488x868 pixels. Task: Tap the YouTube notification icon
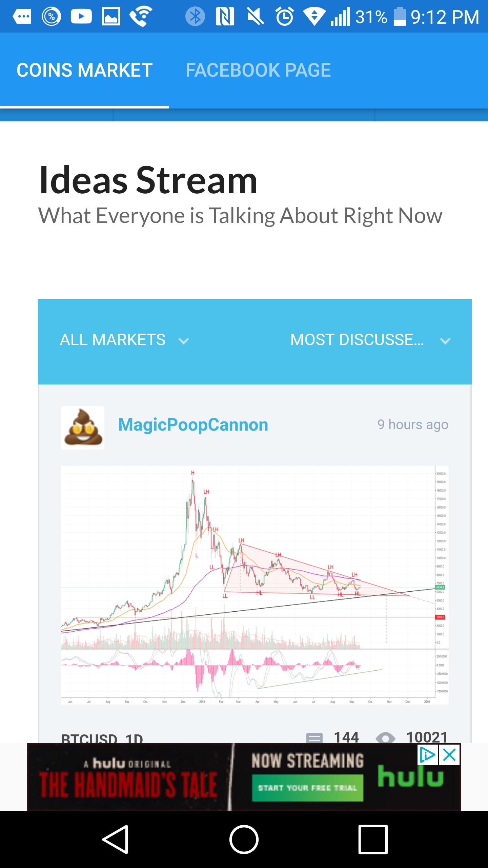point(81,16)
